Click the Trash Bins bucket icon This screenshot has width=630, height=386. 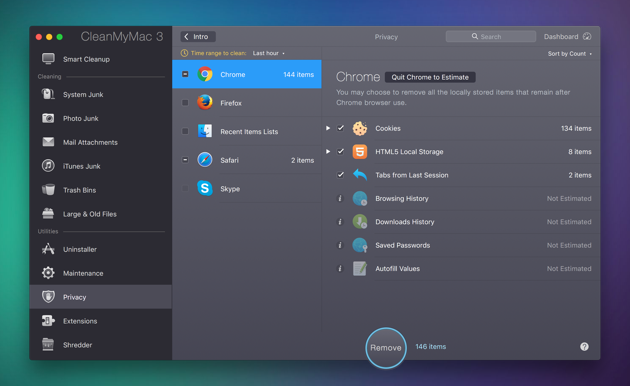[48, 190]
